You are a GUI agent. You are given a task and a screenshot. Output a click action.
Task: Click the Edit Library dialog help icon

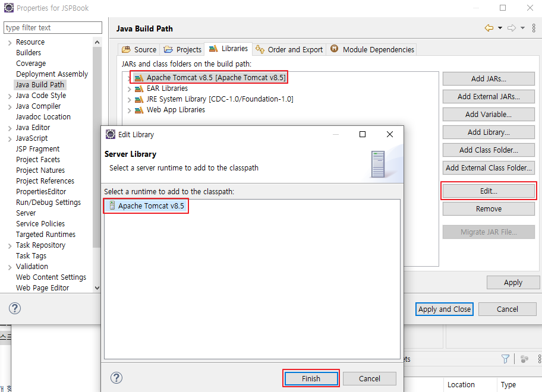(x=116, y=378)
